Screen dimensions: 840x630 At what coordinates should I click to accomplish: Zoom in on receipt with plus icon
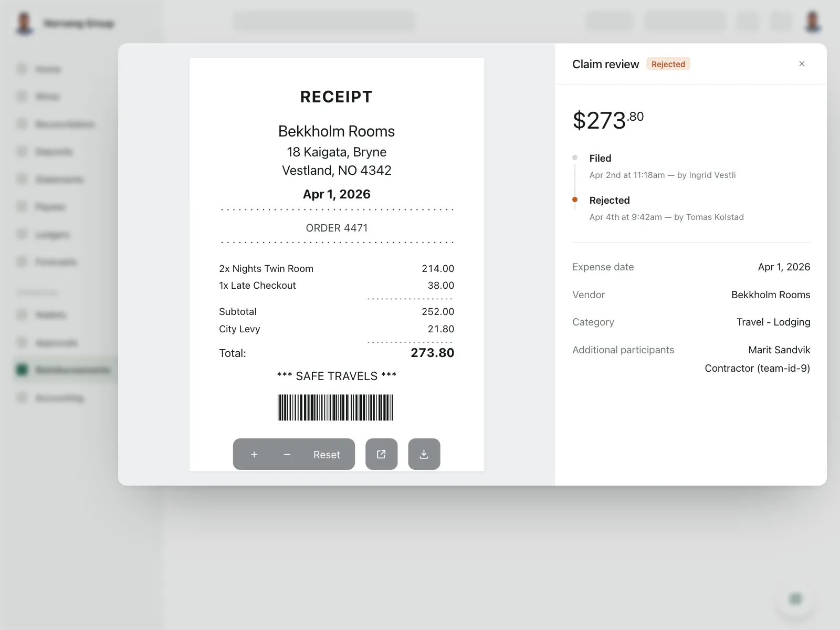pyautogui.click(x=254, y=455)
